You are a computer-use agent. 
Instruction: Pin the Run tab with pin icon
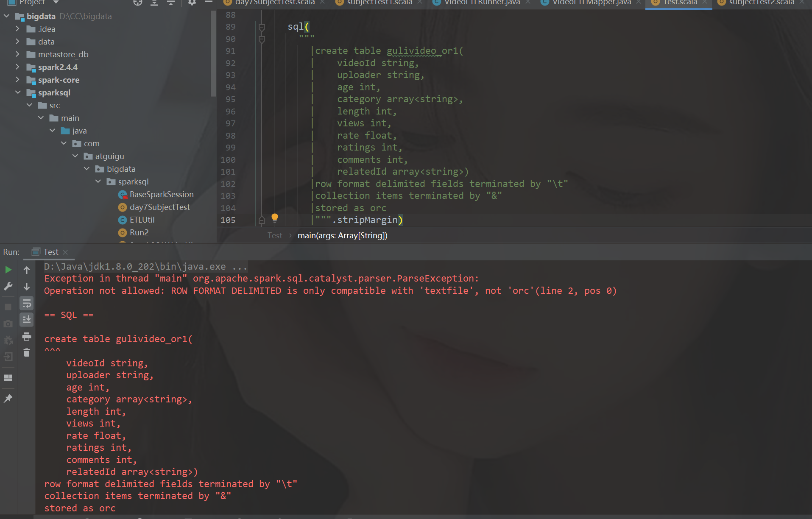point(8,399)
